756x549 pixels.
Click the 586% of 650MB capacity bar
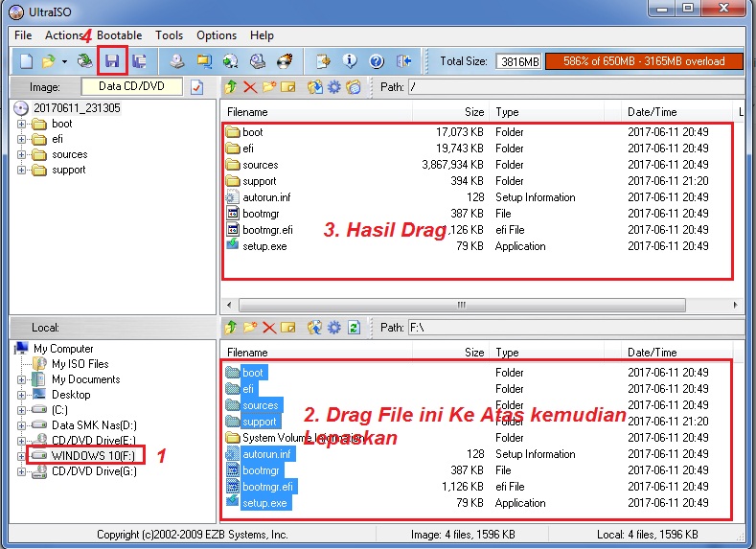pos(644,61)
